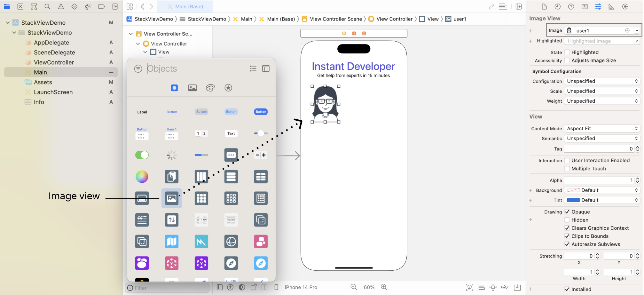Disable the Opaque checkbox
The height and width of the screenshot is (295, 644).
567,211
